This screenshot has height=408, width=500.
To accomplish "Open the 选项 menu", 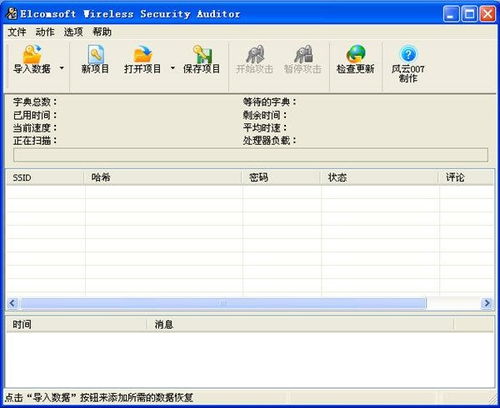I will point(73,32).
